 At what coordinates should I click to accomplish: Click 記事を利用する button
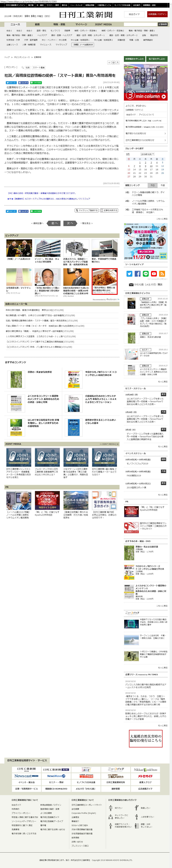pos(109,210)
